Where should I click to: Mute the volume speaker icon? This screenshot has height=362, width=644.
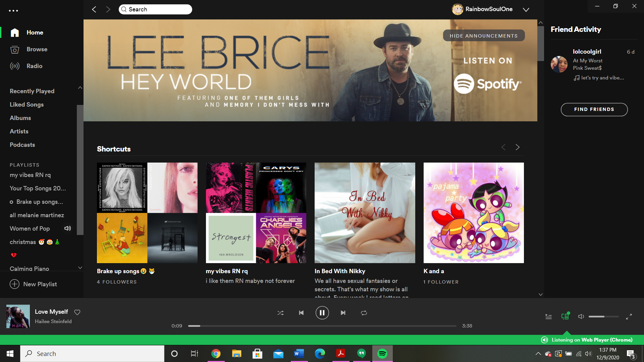(581, 316)
